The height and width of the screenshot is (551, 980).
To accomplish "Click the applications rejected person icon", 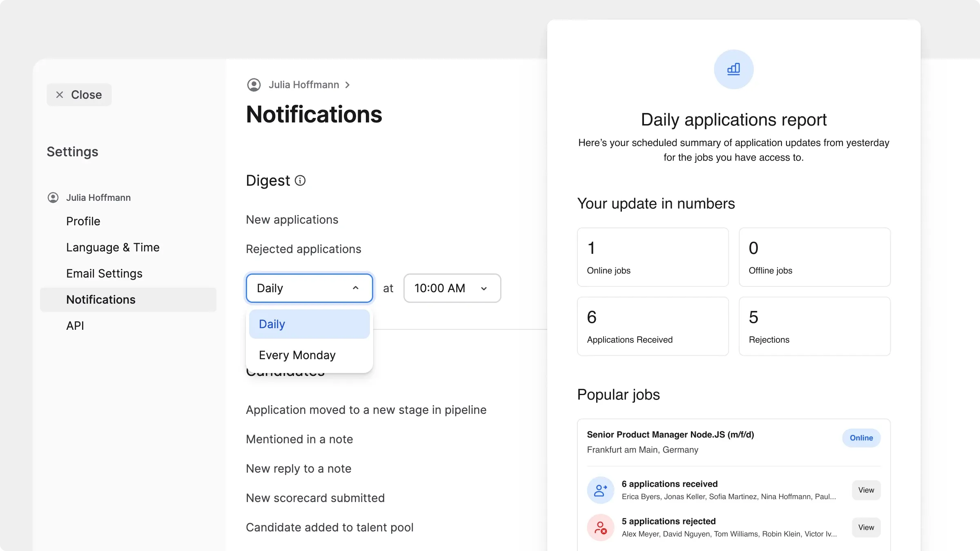I will (601, 528).
